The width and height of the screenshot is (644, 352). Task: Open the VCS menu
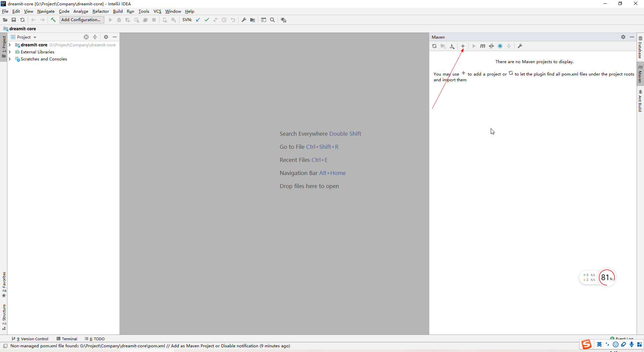click(x=157, y=11)
